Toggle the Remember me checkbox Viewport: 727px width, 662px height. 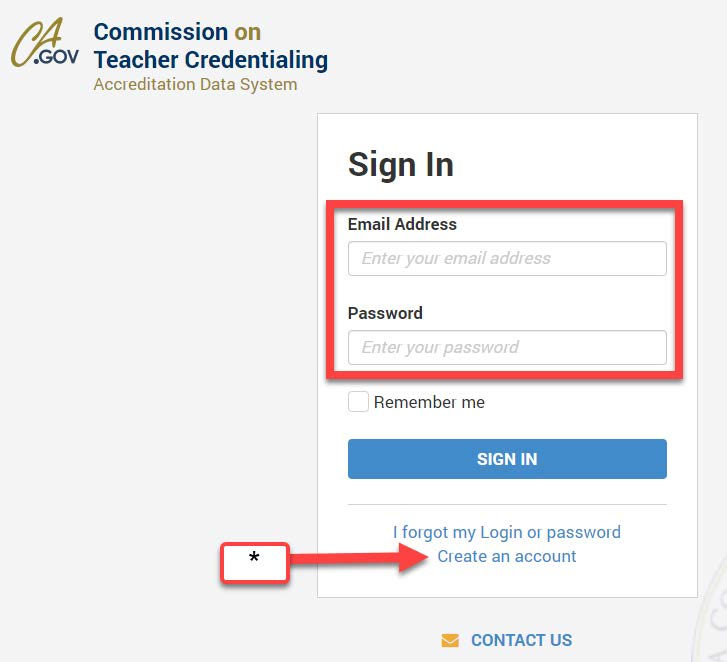coord(358,402)
